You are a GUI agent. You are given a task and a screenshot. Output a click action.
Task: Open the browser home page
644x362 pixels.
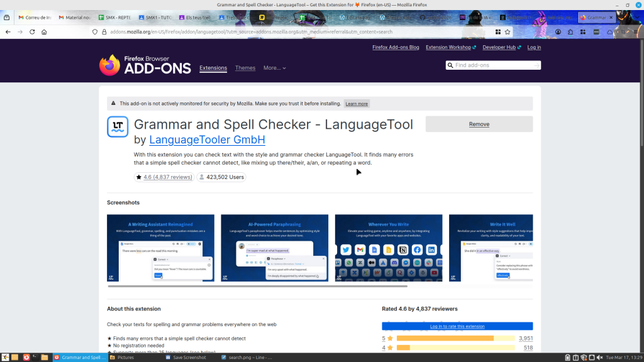click(44, 31)
